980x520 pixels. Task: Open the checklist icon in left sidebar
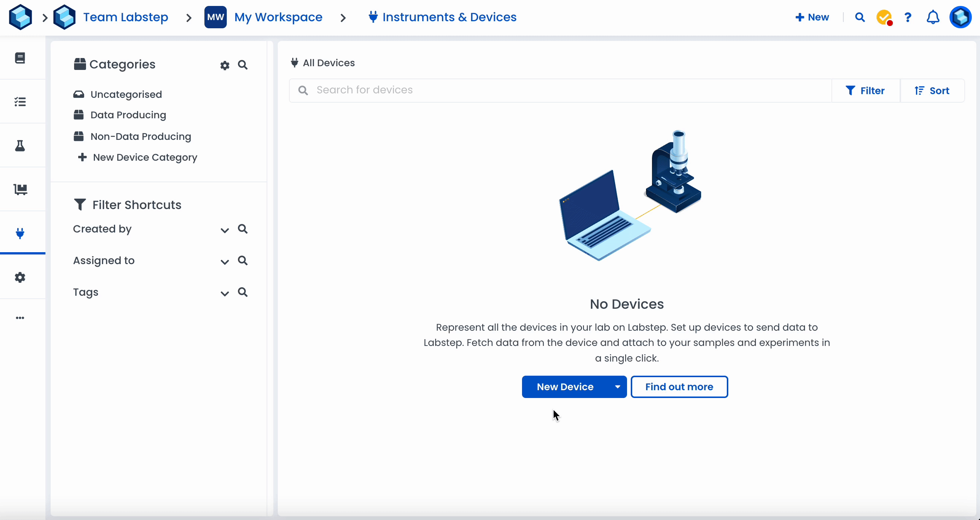tap(20, 102)
